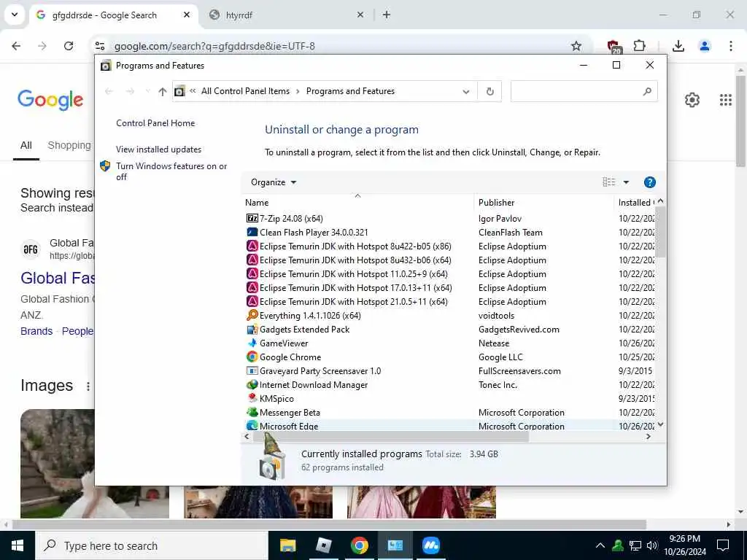Go up one level in Control Panel
Screen dimensions: 747x560
click(x=163, y=91)
